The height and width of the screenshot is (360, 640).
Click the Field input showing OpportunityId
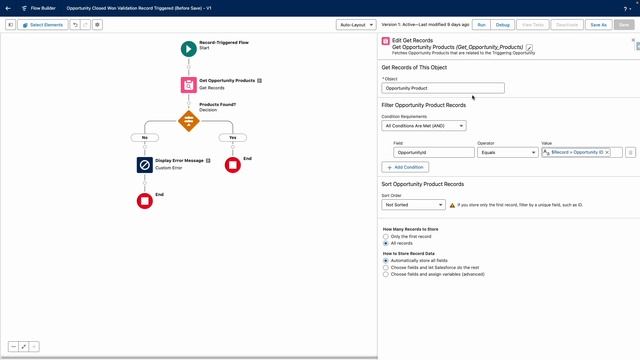click(x=433, y=152)
